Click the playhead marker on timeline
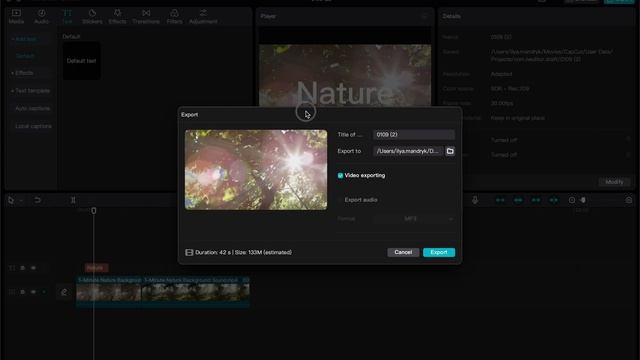The image size is (640, 360). [x=94, y=211]
